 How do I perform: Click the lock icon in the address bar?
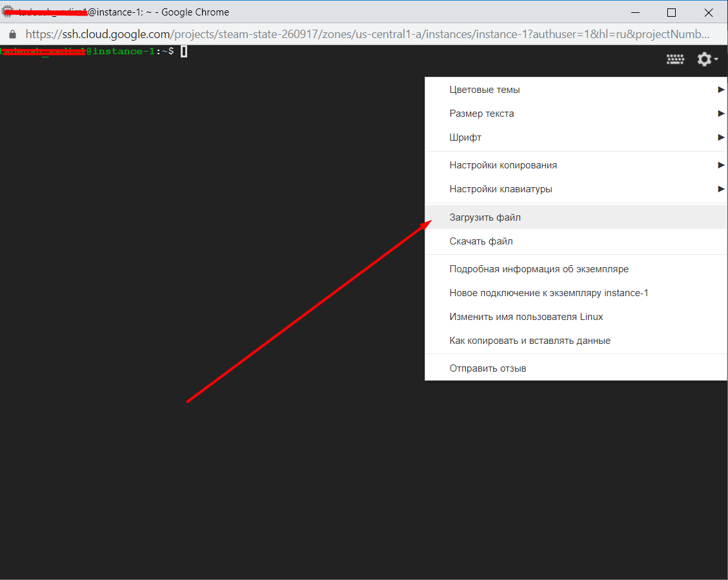tap(12, 34)
